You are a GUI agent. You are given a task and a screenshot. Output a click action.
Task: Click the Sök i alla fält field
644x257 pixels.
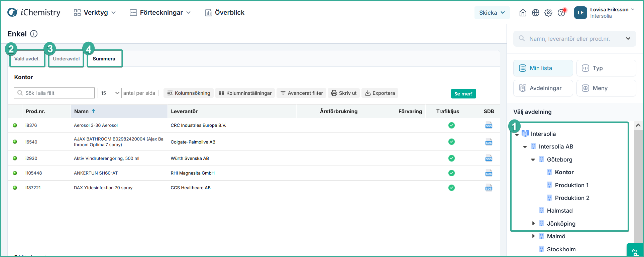click(54, 93)
